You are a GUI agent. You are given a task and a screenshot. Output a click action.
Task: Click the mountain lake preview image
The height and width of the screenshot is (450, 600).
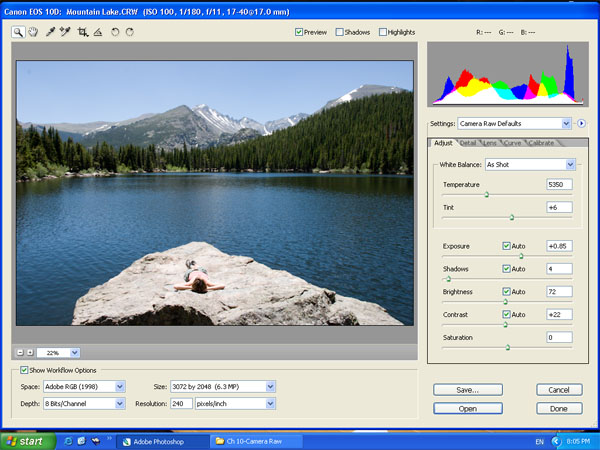pos(215,193)
